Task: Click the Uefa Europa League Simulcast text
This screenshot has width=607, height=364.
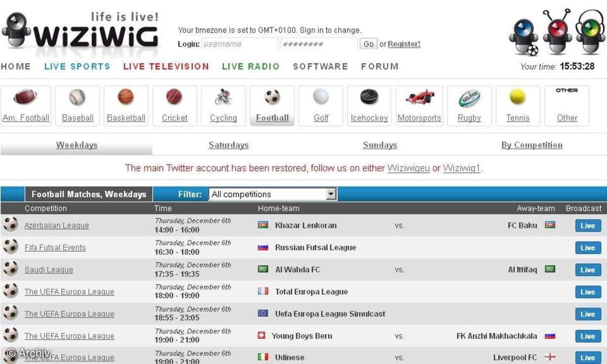Action: click(330, 313)
